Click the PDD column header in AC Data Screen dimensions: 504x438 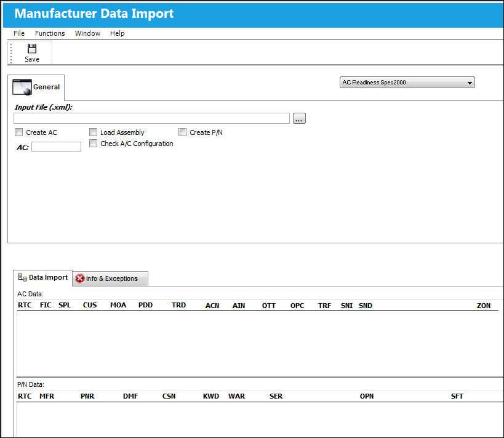(146, 305)
